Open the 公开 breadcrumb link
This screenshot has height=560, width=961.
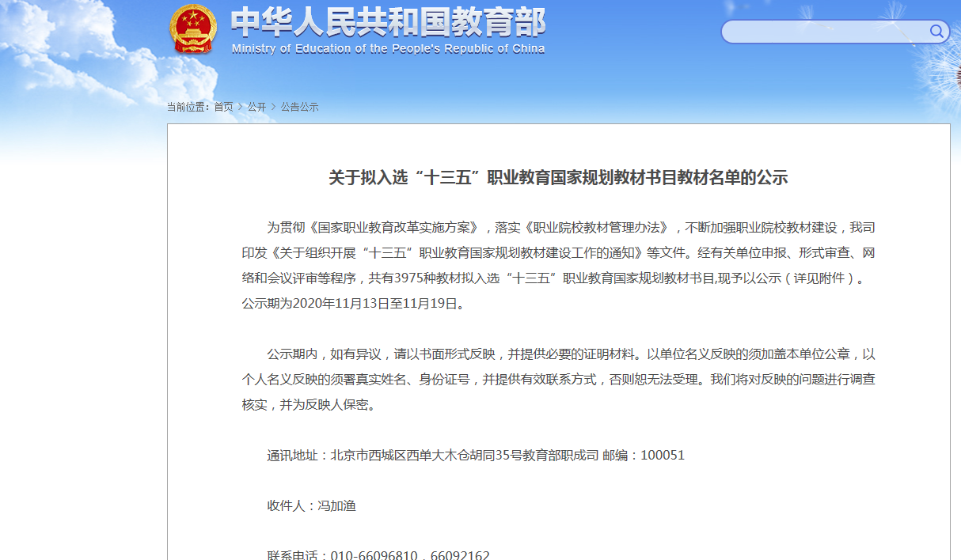coord(256,107)
